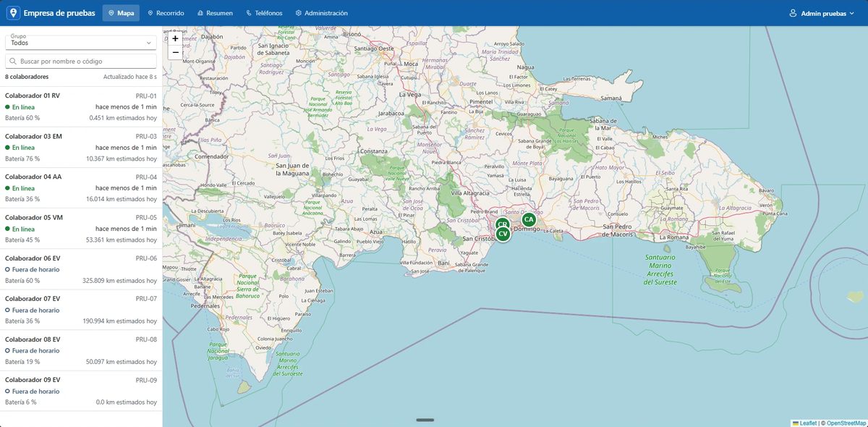The image size is (868, 427).
Task: Open the Mapa tab
Action: click(121, 13)
